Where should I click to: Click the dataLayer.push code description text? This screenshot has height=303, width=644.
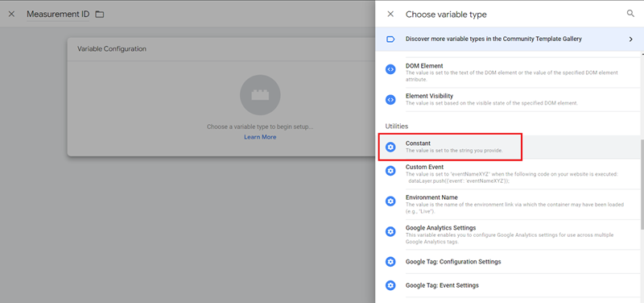[459, 181]
